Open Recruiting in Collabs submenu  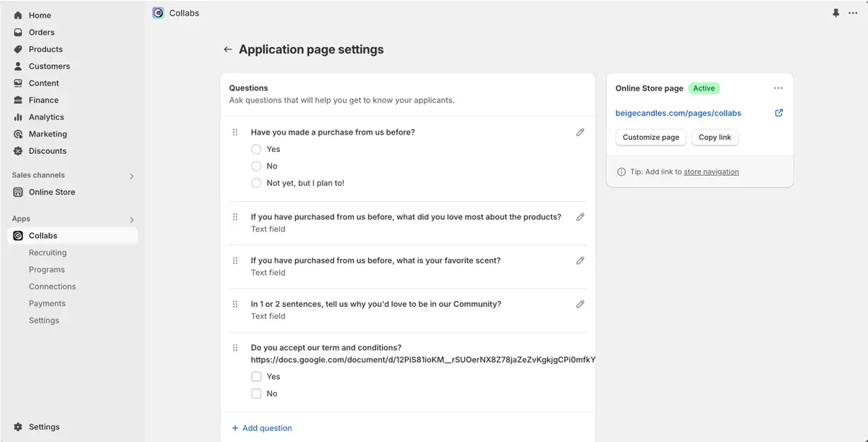click(x=48, y=252)
